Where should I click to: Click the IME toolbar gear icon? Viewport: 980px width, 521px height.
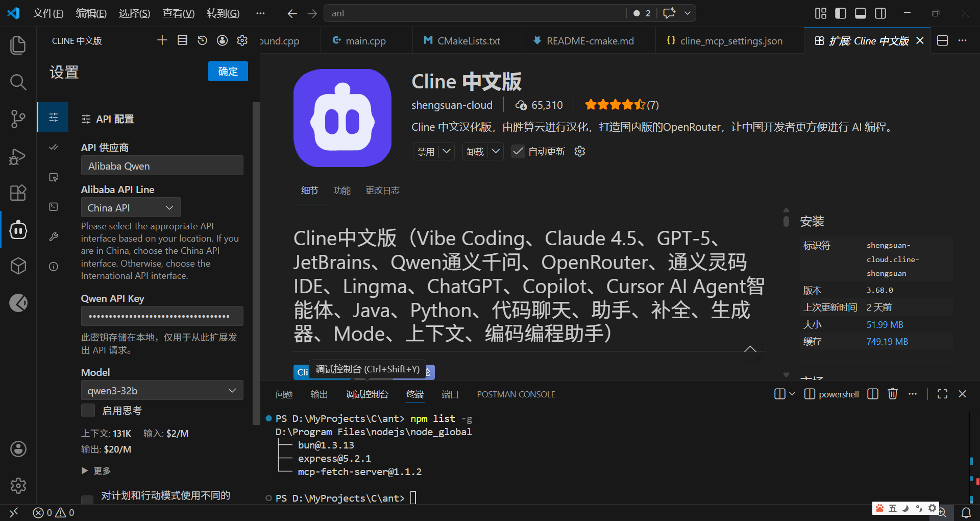click(x=933, y=508)
